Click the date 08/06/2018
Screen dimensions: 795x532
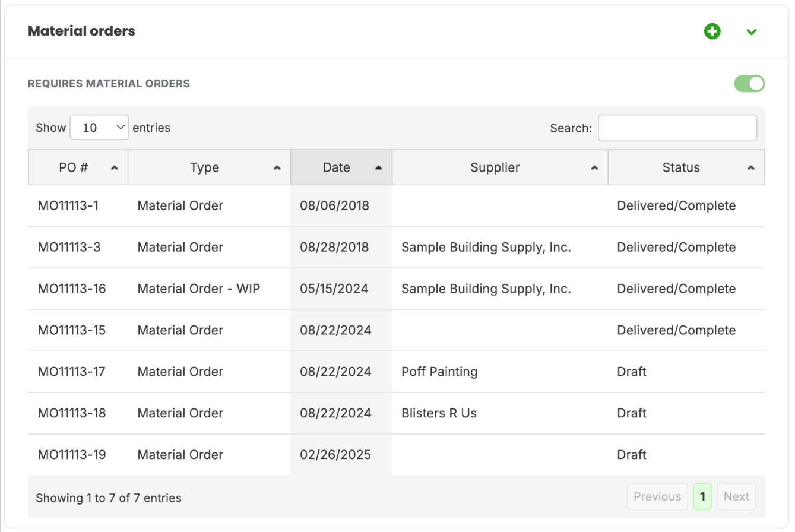334,206
